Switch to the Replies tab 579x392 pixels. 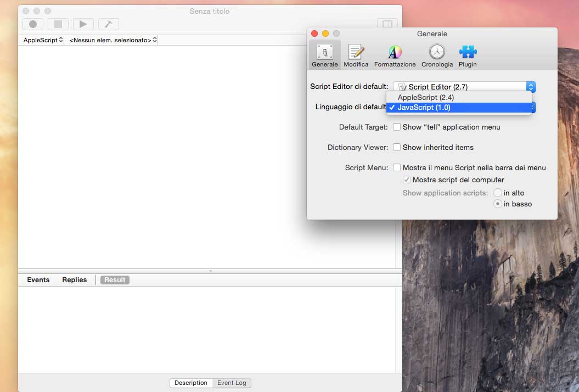[x=74, y=280]
